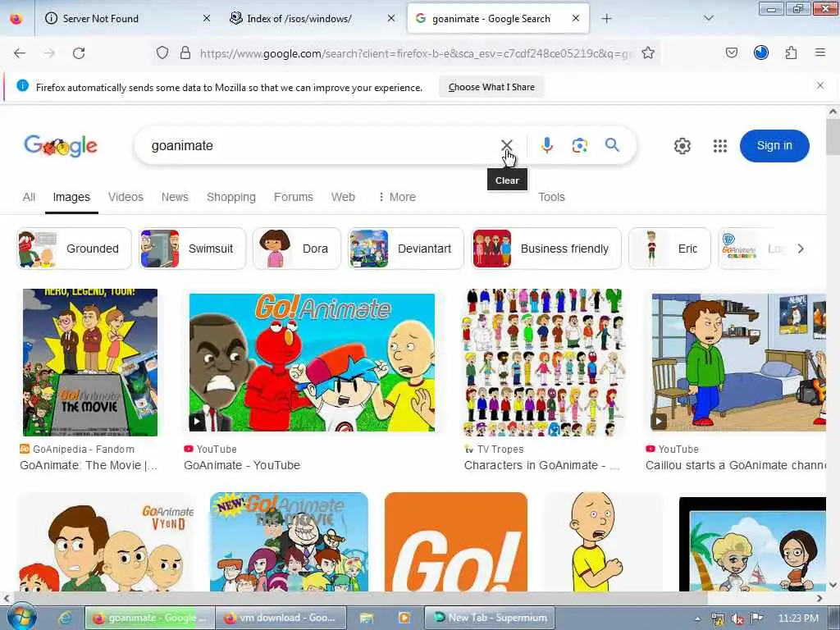Image resolution: width=840 pixels, height=630 pixels.
Task: Select the Forums results tab
Action: pyautogui.click(x=293, y=197)
